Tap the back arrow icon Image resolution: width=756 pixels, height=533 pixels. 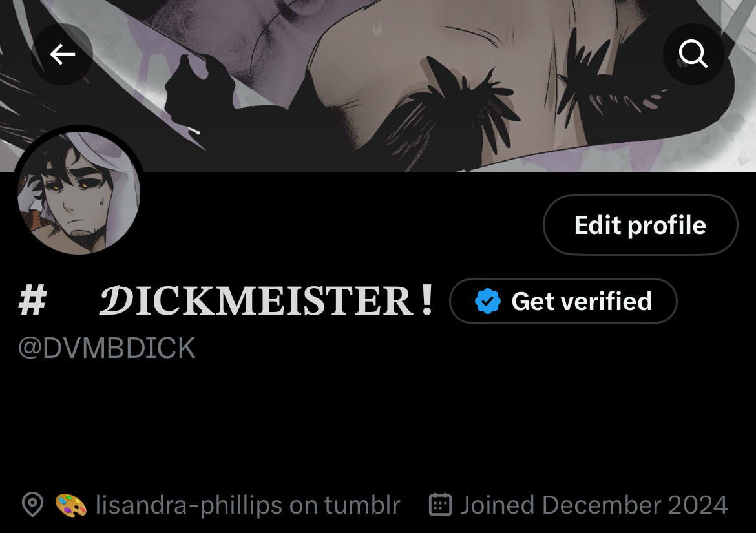62,54
